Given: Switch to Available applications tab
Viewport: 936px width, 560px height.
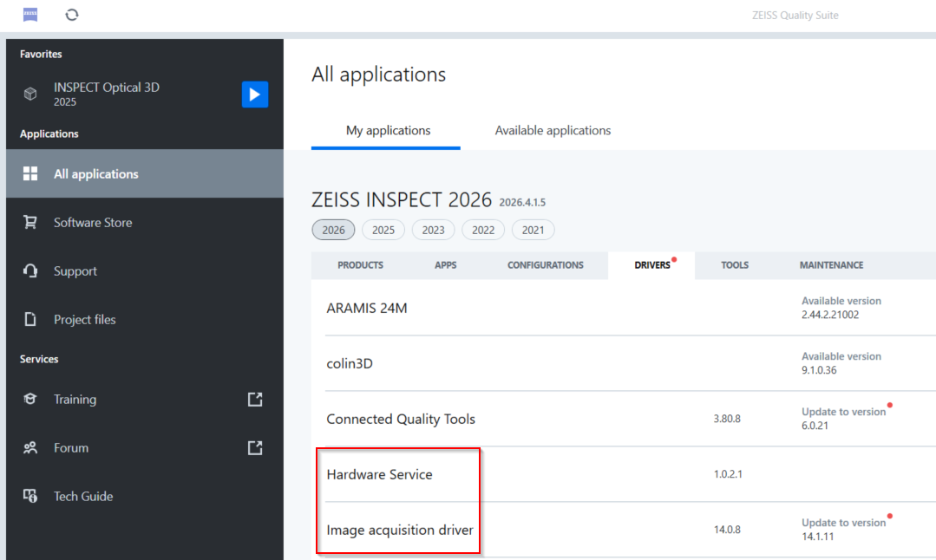Looking at the screenshot, I should [x=553, y=130].
